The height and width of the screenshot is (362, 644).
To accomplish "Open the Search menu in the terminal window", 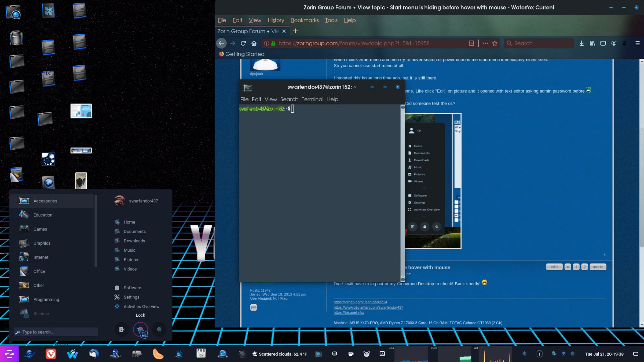I will click(289, 99).
